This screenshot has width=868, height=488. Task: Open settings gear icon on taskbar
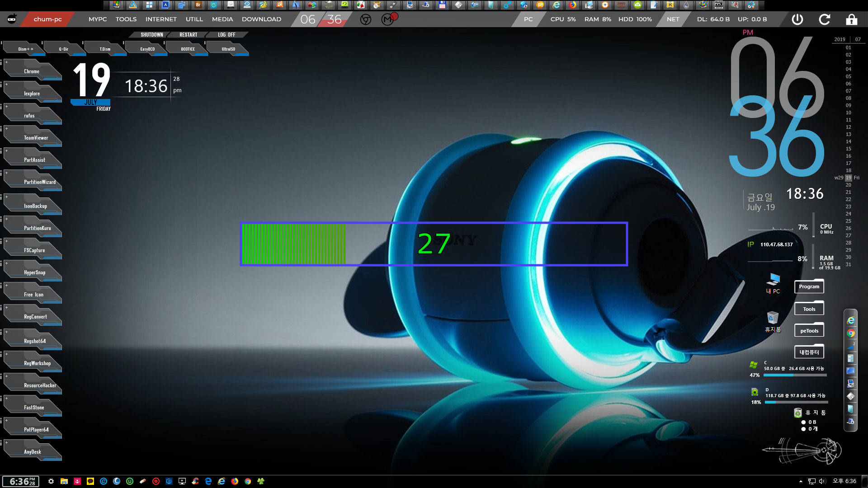51,481
